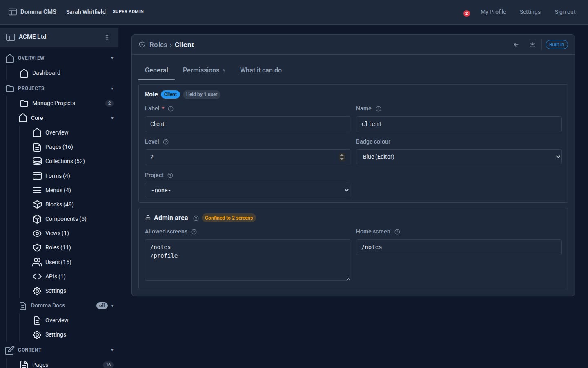Click the help icon next to Home screen
The image size is (588, 368).
[x=397, y=232]
